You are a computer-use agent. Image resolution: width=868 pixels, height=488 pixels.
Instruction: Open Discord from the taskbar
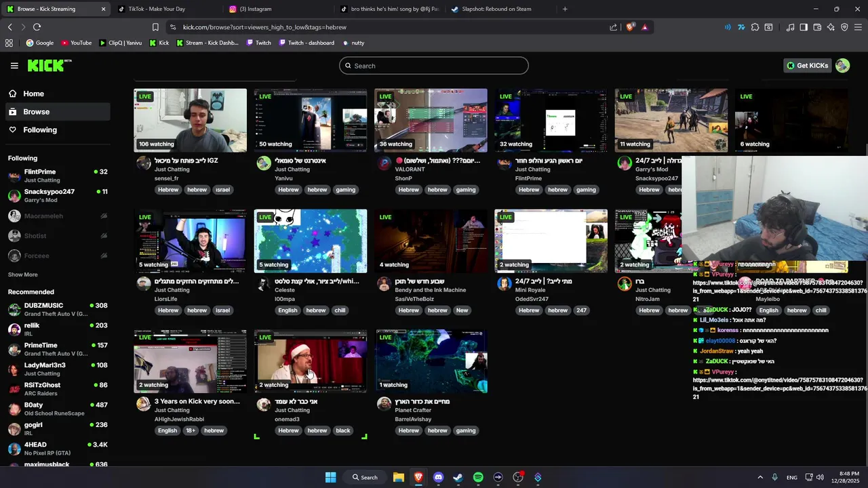point(438,477)
